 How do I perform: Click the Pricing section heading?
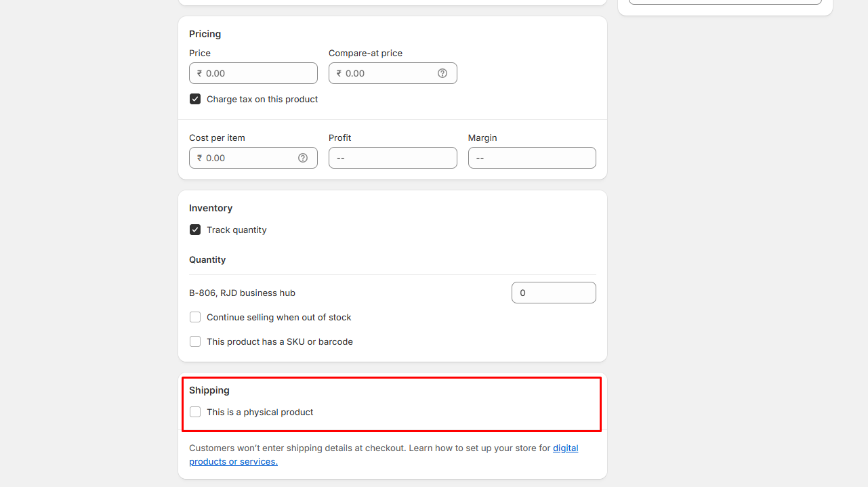coord(205,34)
